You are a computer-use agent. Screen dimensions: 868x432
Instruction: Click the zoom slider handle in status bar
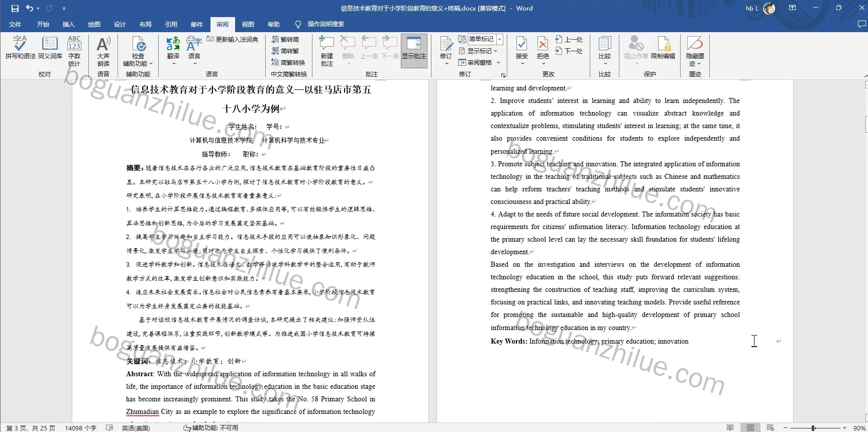tap(813, 428)
